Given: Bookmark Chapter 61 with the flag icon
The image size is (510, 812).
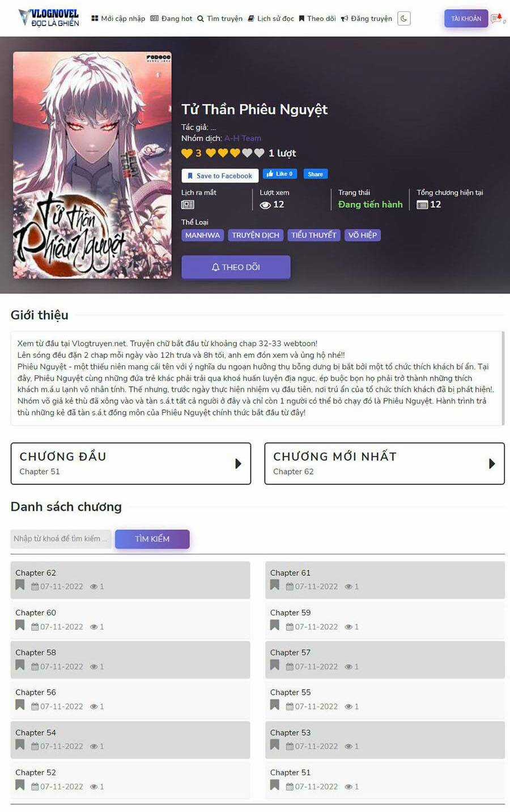Looking at the screenshot, I should 275,586.
